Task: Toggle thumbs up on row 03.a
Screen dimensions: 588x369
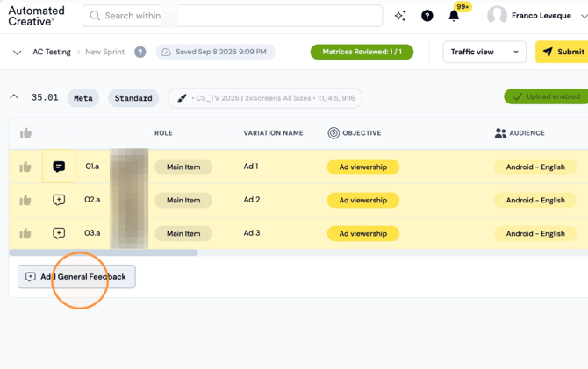Action: [x=25, y=233]
